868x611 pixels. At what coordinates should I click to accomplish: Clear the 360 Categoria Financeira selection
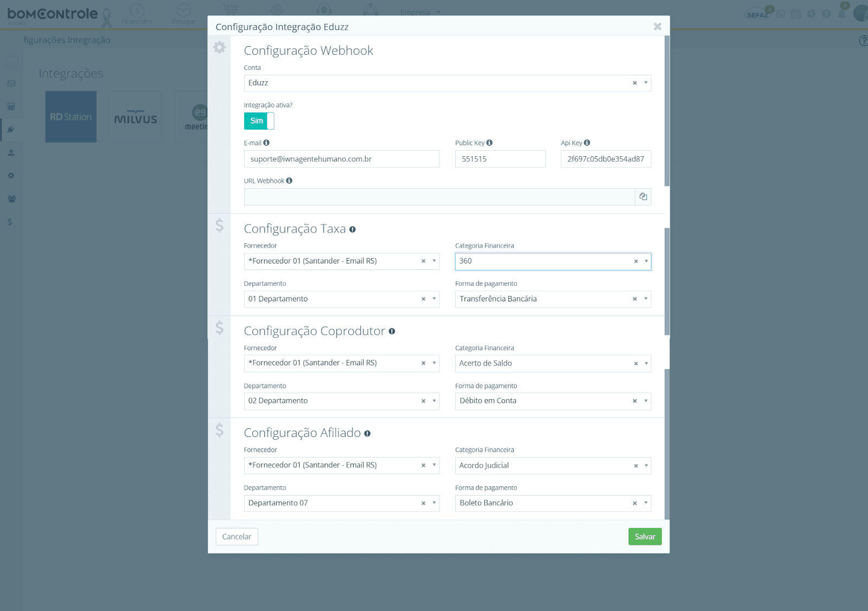point(636,261)
